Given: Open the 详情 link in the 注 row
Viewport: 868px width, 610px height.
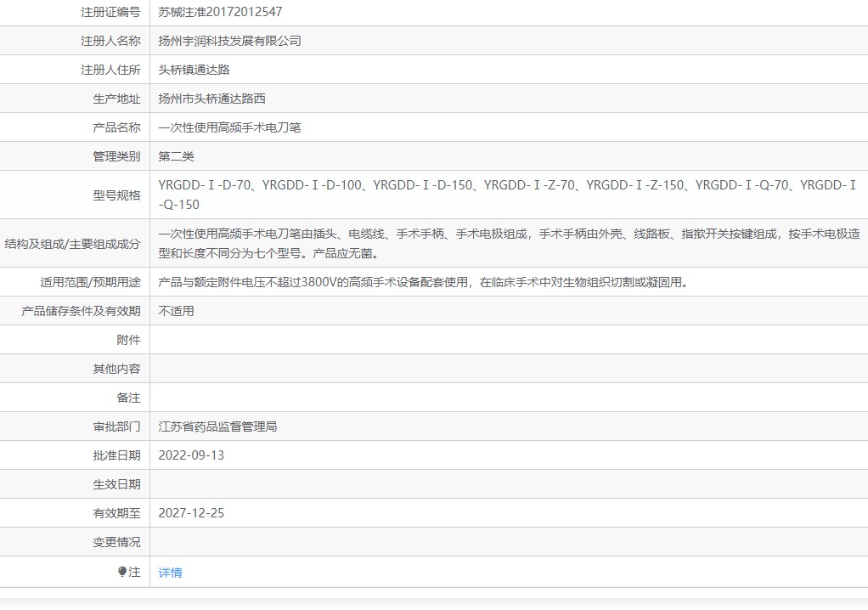Looking at the screenshot, I should pos(170,573).
